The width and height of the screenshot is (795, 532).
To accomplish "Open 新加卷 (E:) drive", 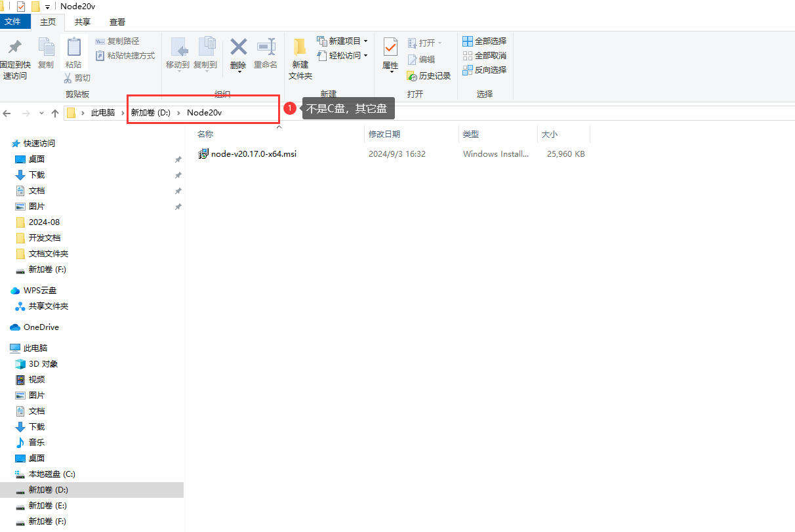I will coord(47,506).
